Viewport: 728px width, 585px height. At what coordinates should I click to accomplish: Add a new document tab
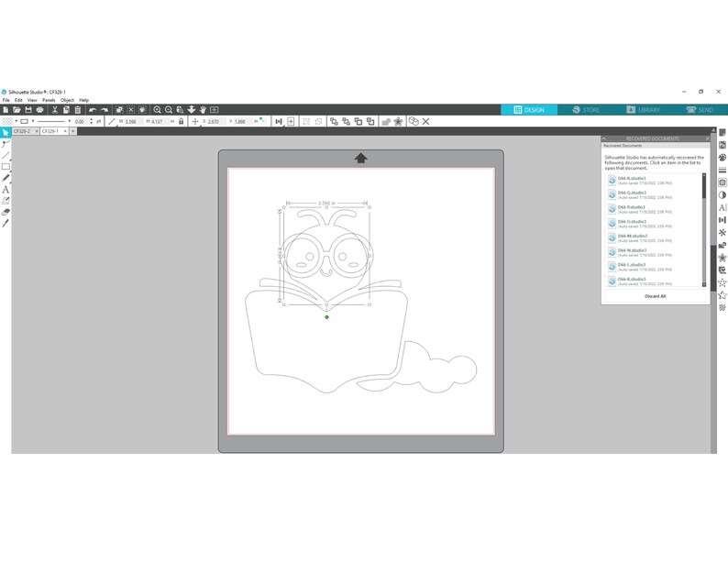pos(73,131)
